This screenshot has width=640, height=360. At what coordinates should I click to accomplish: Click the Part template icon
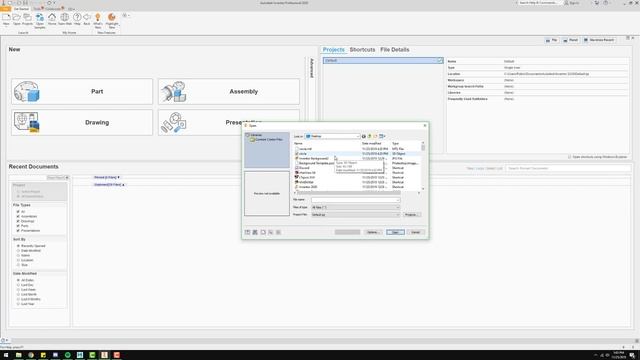coord(27,91)
